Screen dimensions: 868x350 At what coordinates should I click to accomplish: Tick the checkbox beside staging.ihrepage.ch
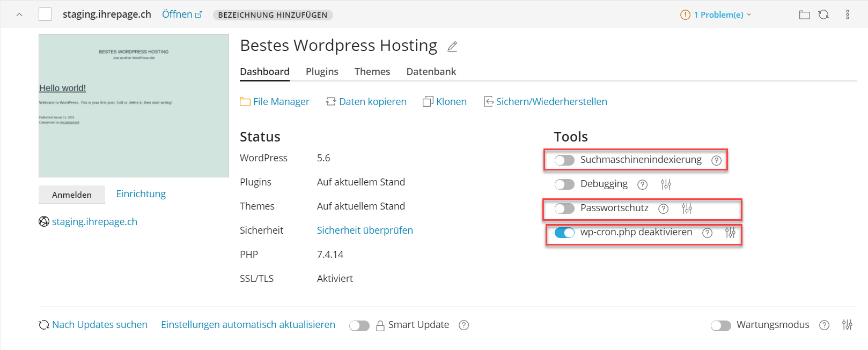(x=46, y=14)
